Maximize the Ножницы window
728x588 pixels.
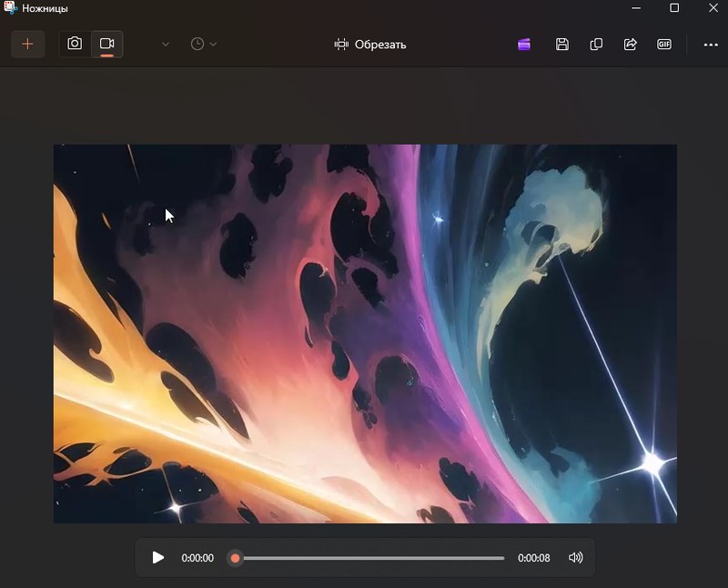click(674, 8)
